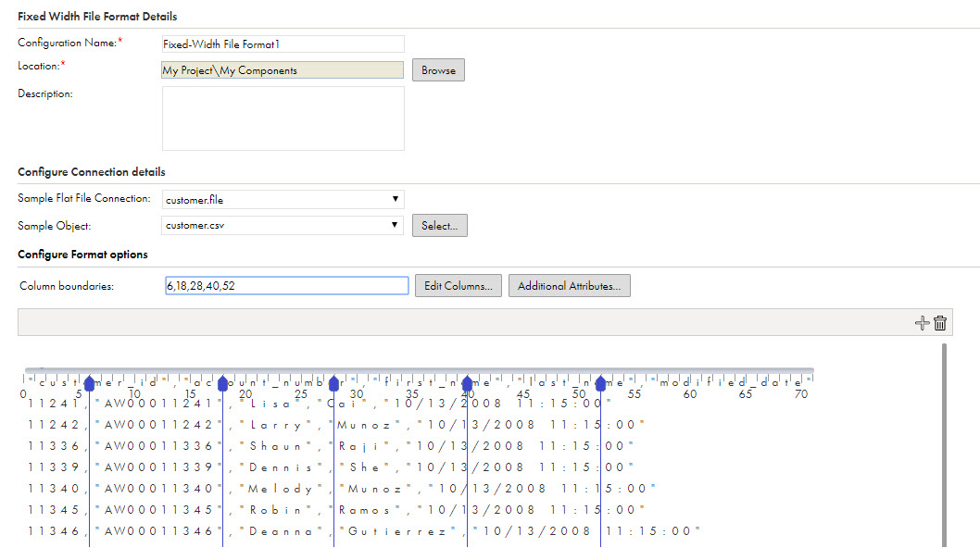Screen dimensions: 980x560
Task: Select the column boundary marker at position 6
Action: coord(89,383)
